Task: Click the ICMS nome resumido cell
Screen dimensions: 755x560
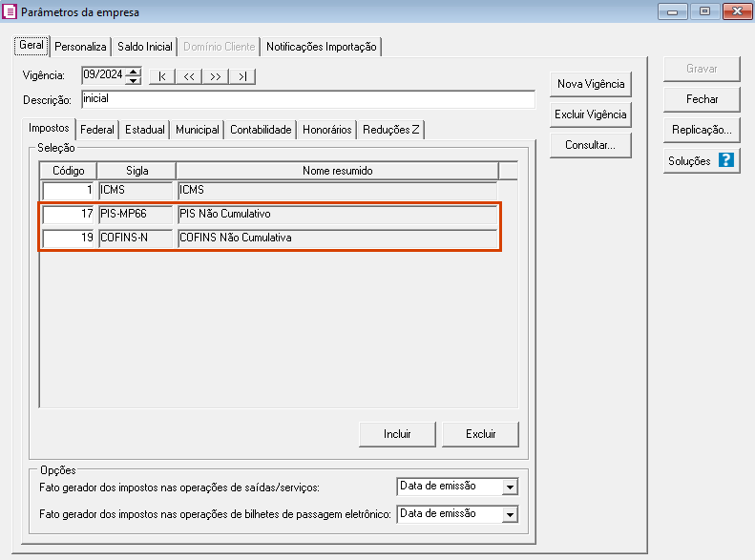Action: tap(338, 190)
